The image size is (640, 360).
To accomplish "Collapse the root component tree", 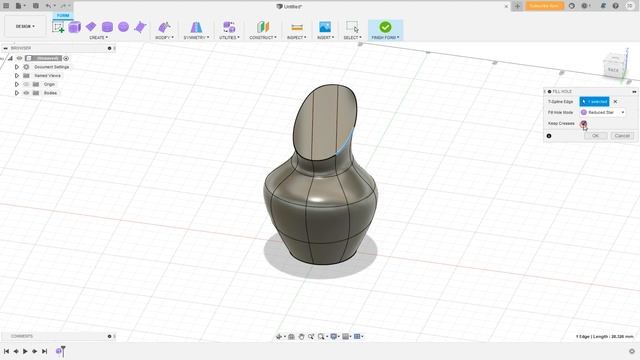I will click(x=11, y=58).
